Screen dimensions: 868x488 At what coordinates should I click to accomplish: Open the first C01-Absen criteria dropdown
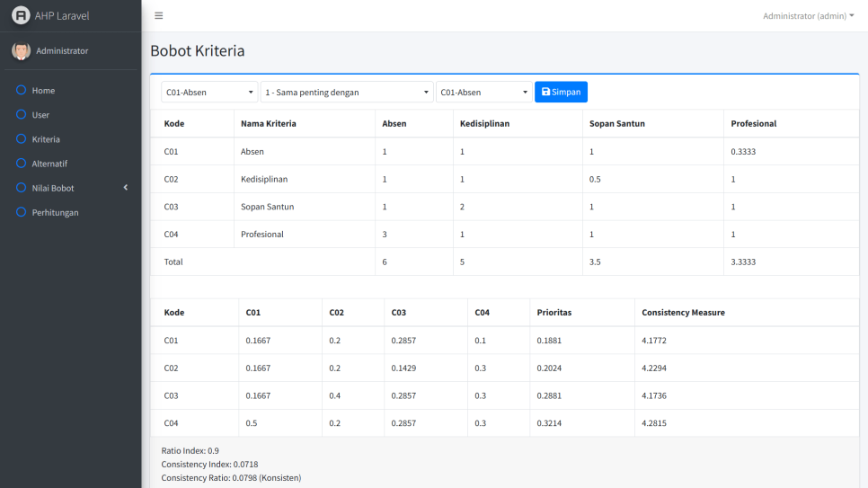pos(209,92)
